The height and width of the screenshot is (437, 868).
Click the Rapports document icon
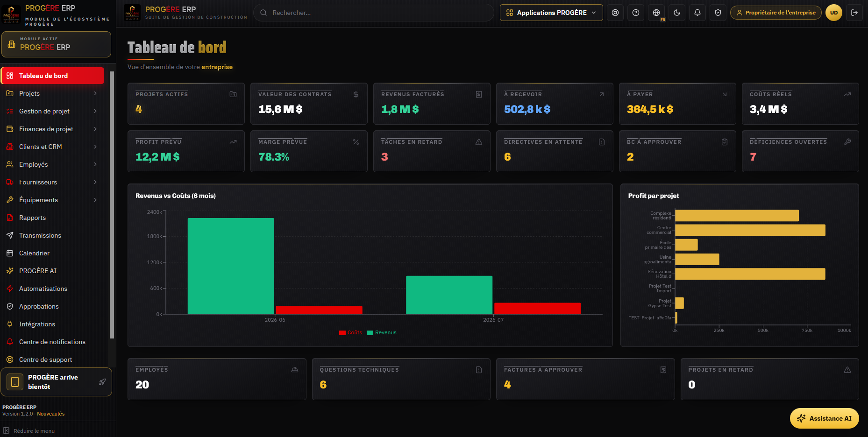click(10, 218)
